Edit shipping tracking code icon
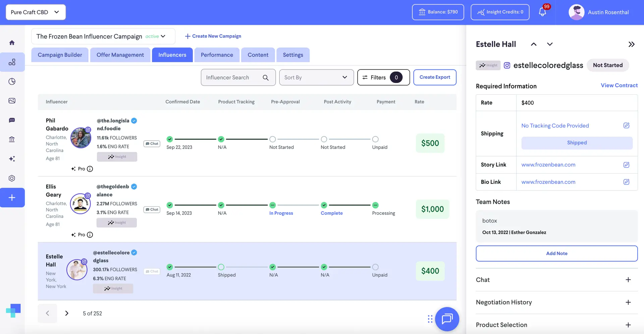 coord(626,126)
